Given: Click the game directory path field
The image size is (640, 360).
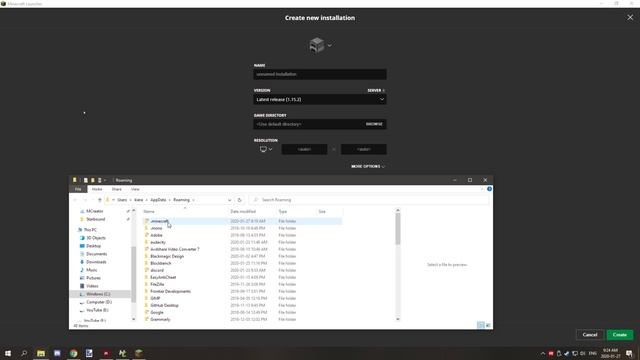Looking at the screenshot, I should (x=308, y=124).
